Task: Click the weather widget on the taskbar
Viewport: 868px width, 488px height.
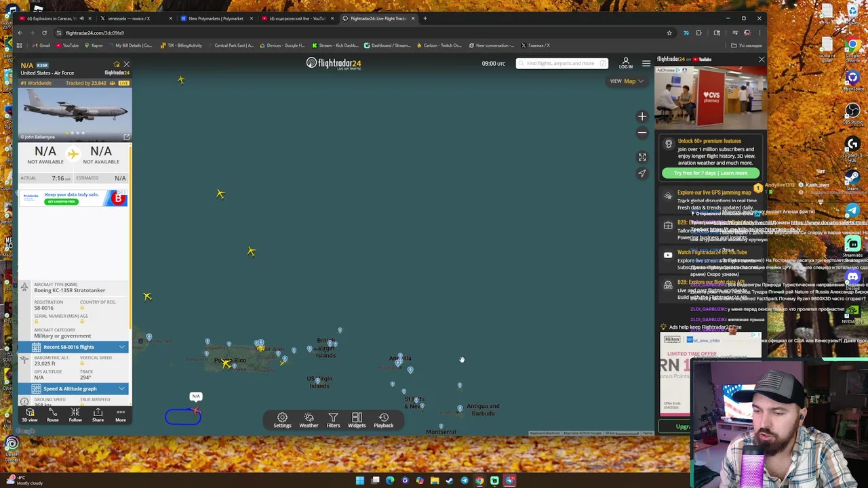Action: click(24, 481)
